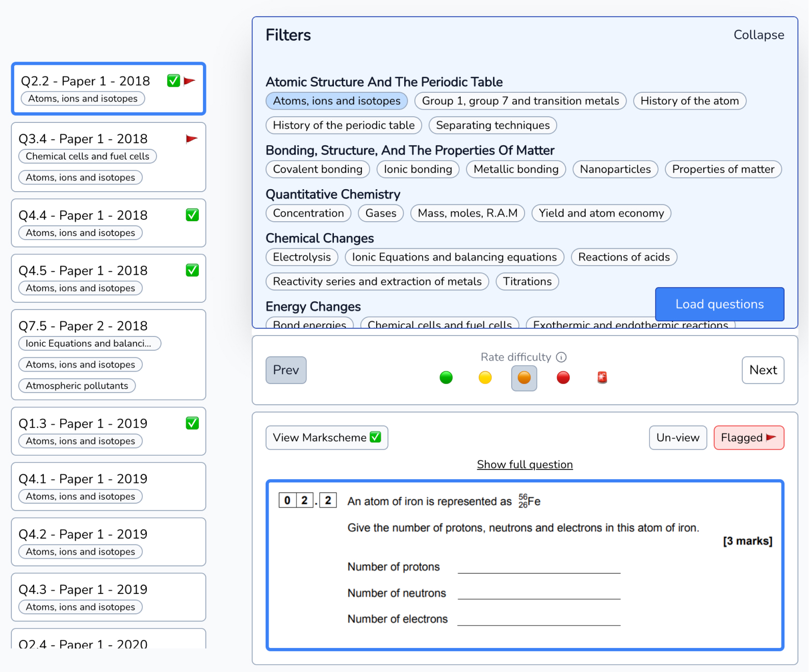The width and height of the screenshot is (809, 672).
Task: Enable Yield and atom economy filter
Action: point(602,213)
